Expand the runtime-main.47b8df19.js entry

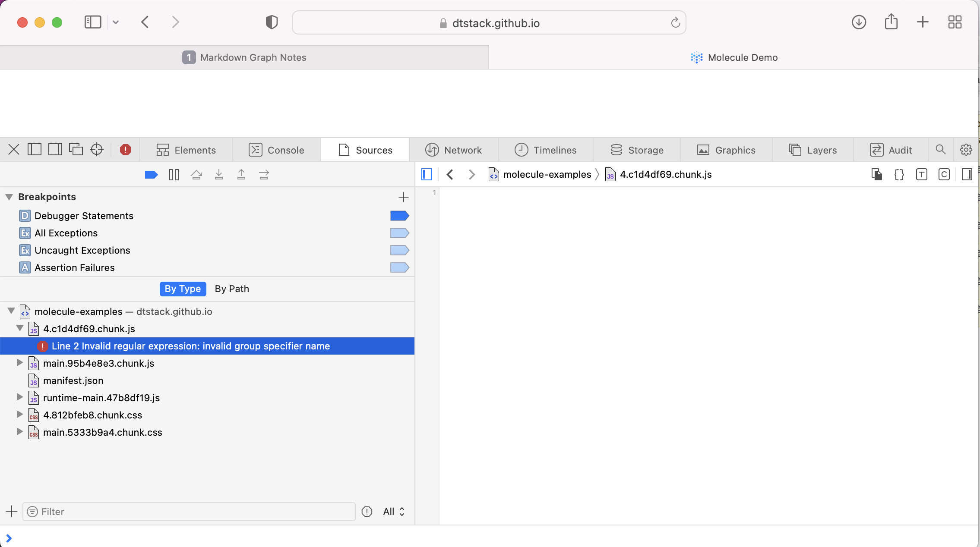coord(19,397)
